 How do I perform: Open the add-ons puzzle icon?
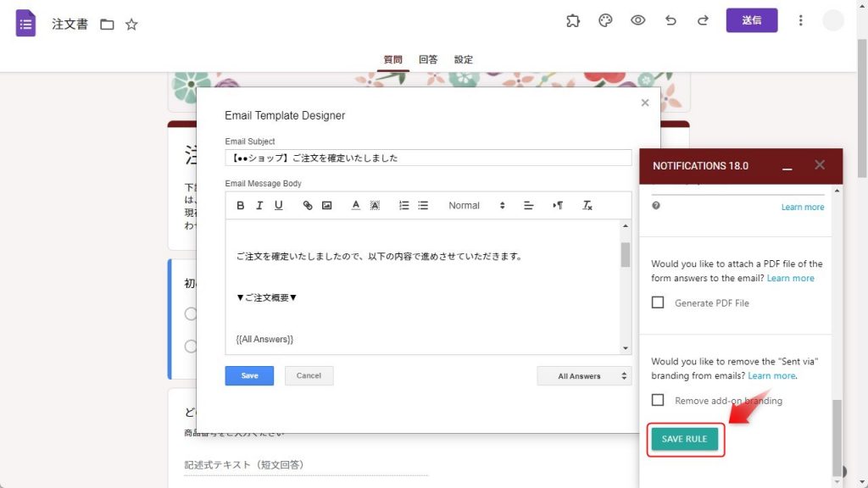pos(573,20)
